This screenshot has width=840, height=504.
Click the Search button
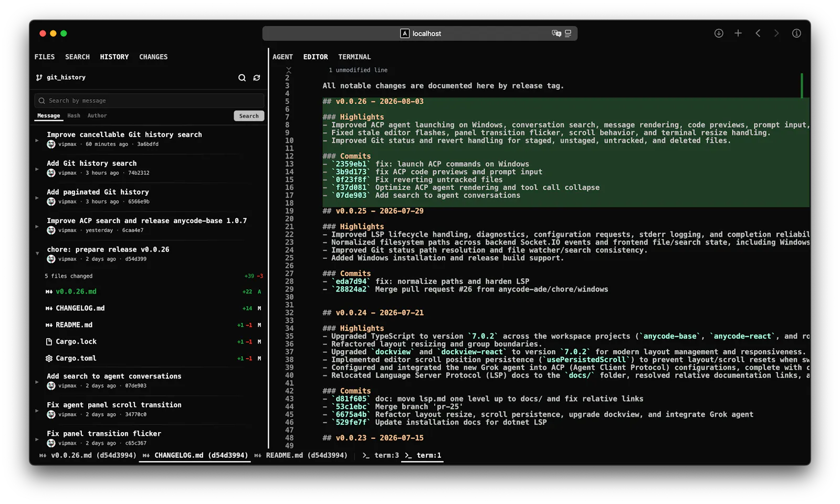pyautogui.click(x=249, y=116)
